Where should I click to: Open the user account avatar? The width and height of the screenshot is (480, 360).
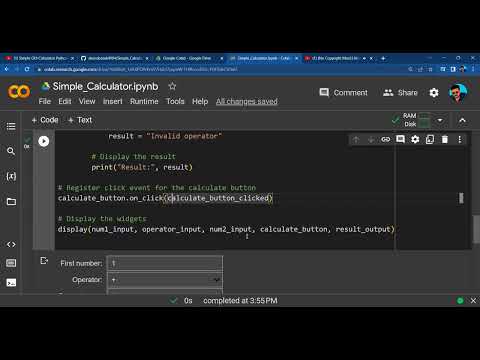pos(458,93)
